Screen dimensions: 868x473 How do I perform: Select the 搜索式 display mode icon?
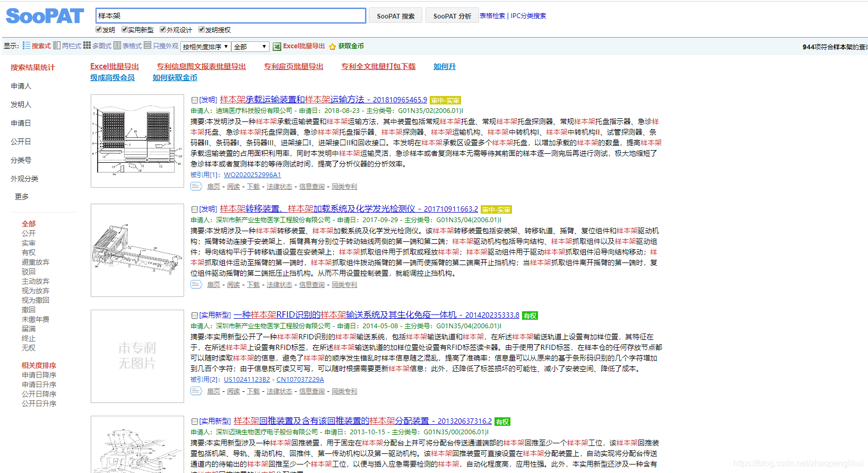tap(26, 46)
